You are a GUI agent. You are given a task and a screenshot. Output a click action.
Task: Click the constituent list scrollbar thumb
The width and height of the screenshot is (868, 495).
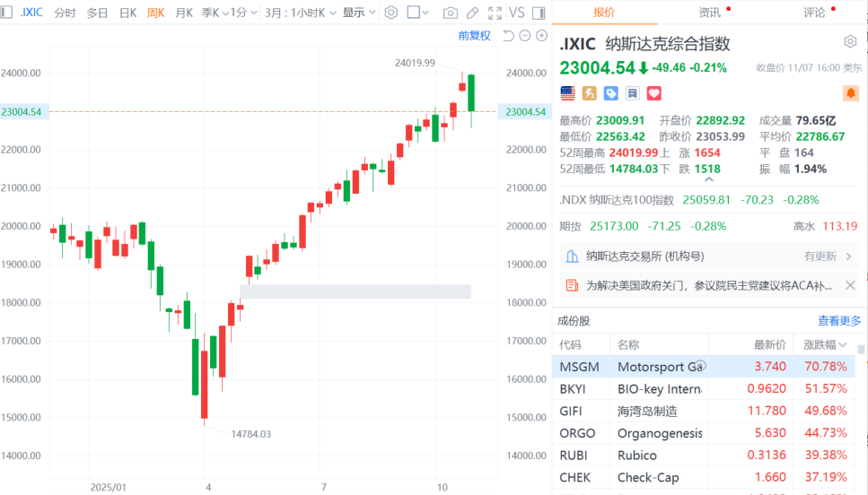point(861,350)
